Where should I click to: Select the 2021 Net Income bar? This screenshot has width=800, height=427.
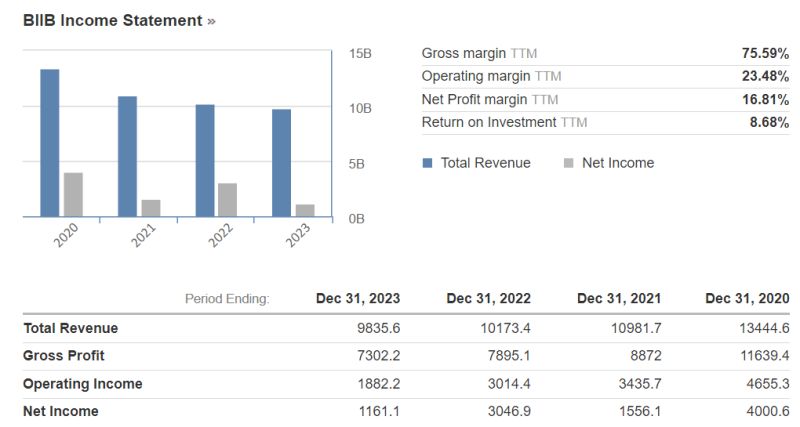pyautogui.click(x=151, y=208)
